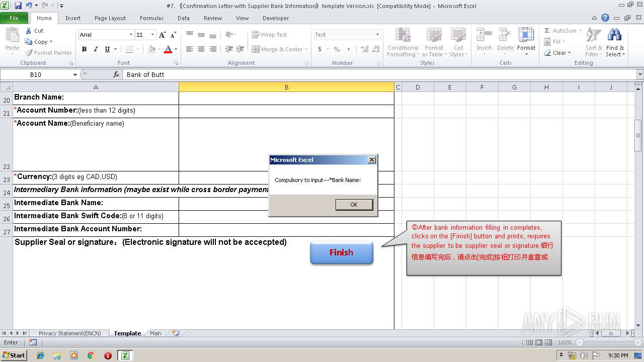This screenshot has width=644, height=362.
Task: Click the Center alignment icon
Action: coord(201,49)
